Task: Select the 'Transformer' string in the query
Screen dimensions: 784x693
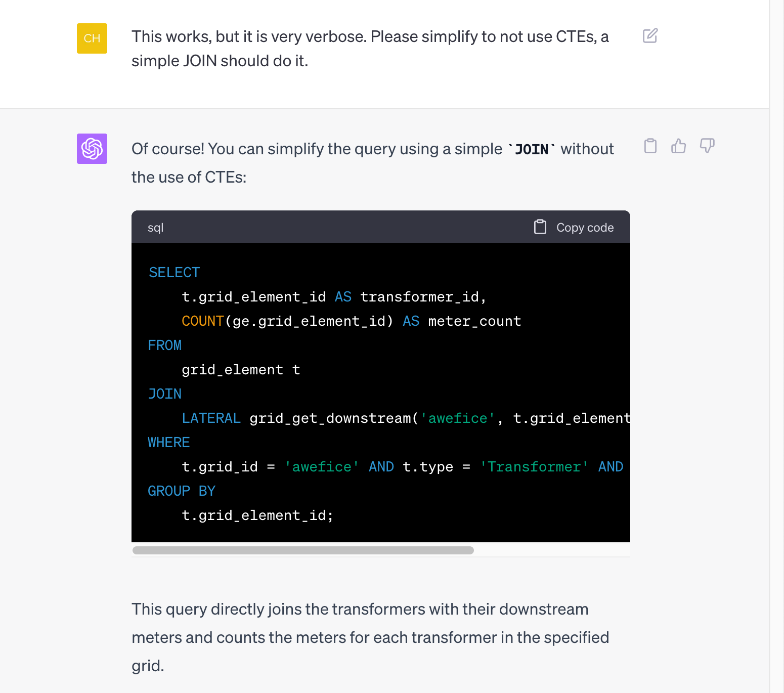Action: 534,466
